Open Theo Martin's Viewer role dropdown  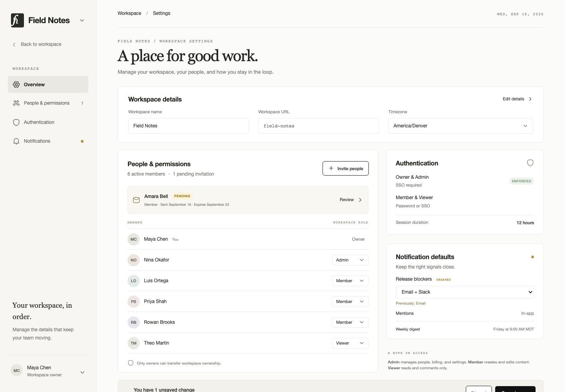350,343
